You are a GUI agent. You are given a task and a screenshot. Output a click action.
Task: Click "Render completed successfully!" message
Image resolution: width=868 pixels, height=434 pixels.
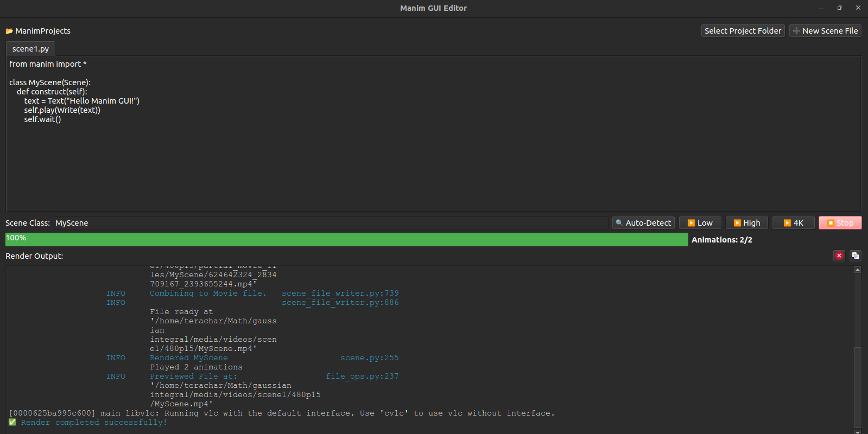94,423
